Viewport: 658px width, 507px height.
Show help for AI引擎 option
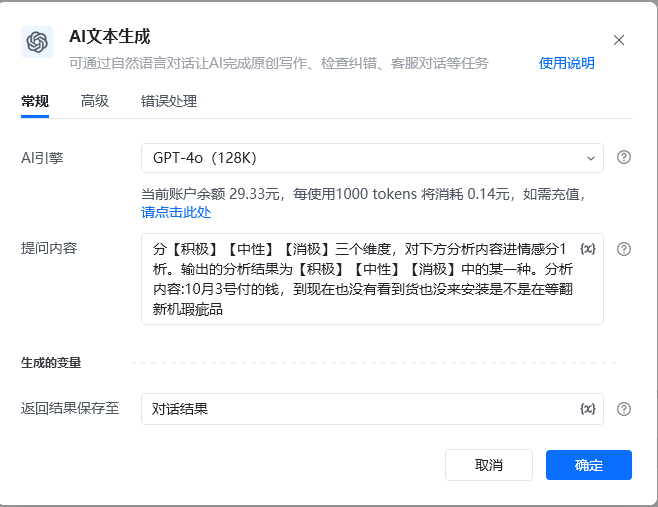coord(624,157)
